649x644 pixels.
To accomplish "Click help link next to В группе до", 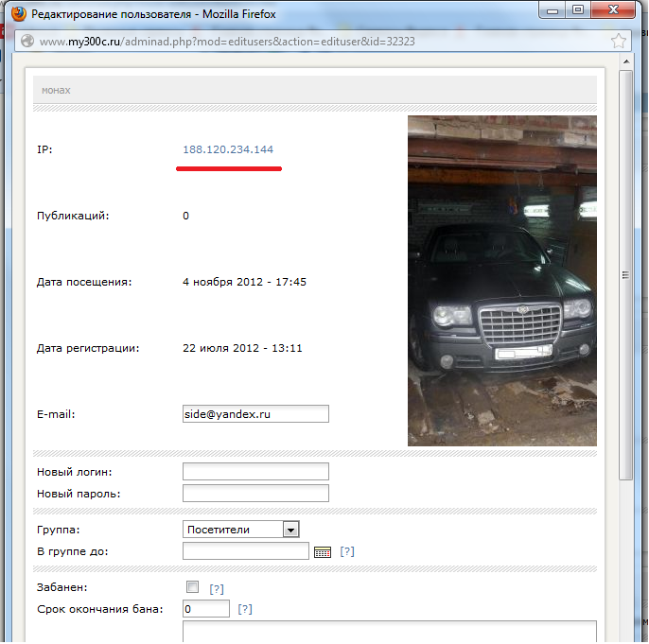I will (347, 551).
